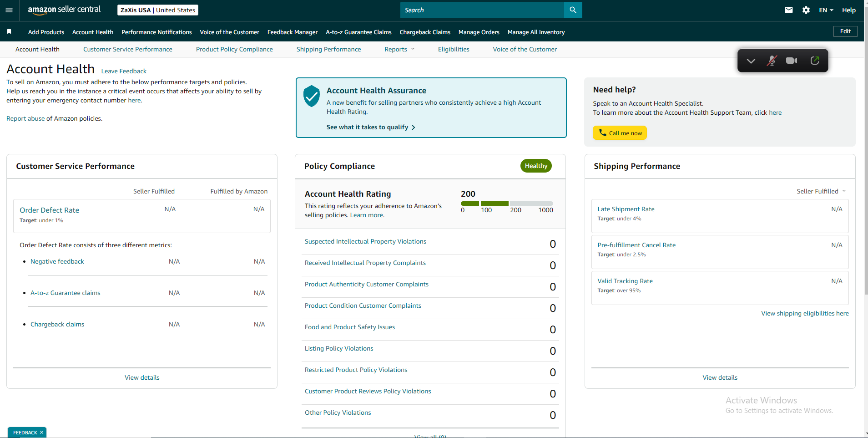
Task: Open Feedback Manager in the bookmark bar
Action: point(293,32)
